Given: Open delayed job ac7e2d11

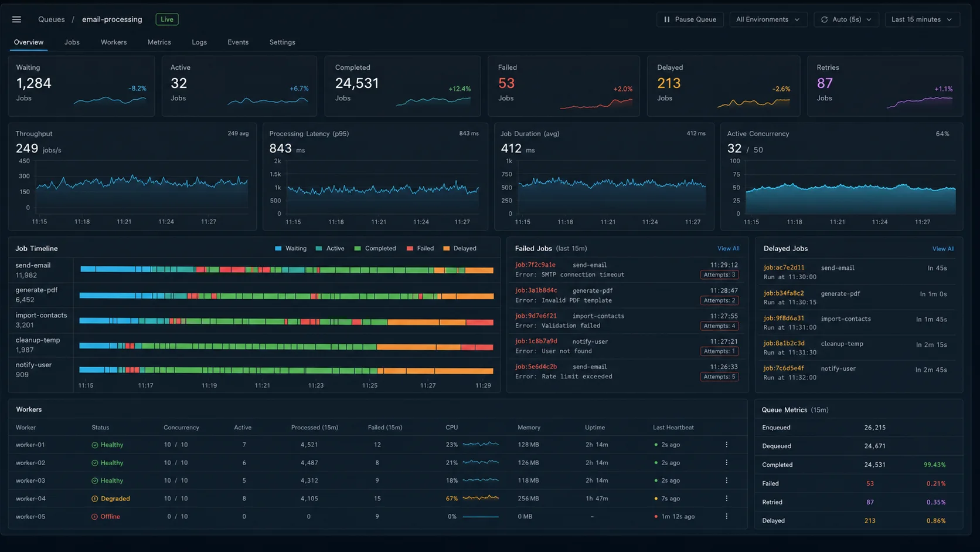Looking at the screenshot, I should coord(784,267).
